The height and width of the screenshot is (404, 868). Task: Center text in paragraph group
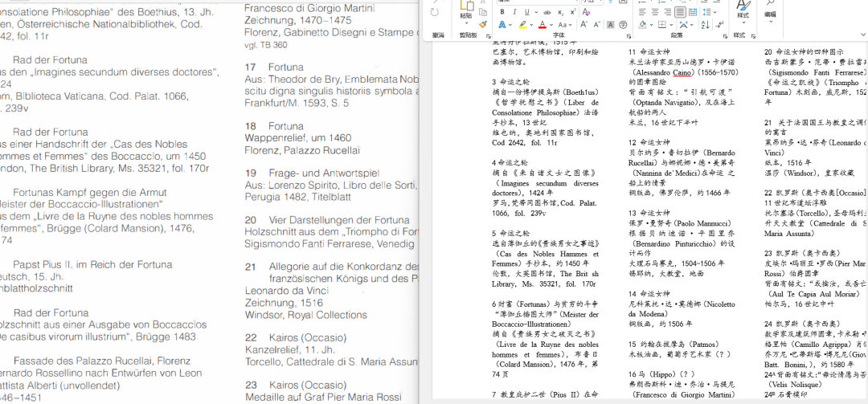[655, 12]
